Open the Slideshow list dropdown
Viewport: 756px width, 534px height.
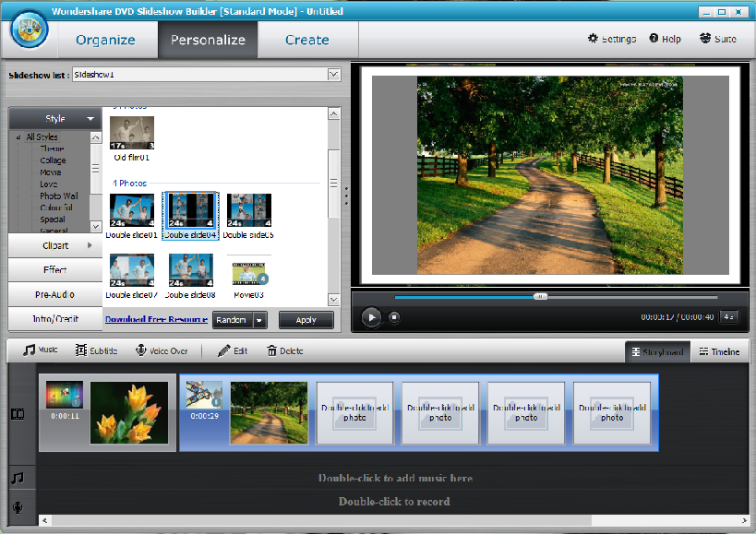coord(333,74)
